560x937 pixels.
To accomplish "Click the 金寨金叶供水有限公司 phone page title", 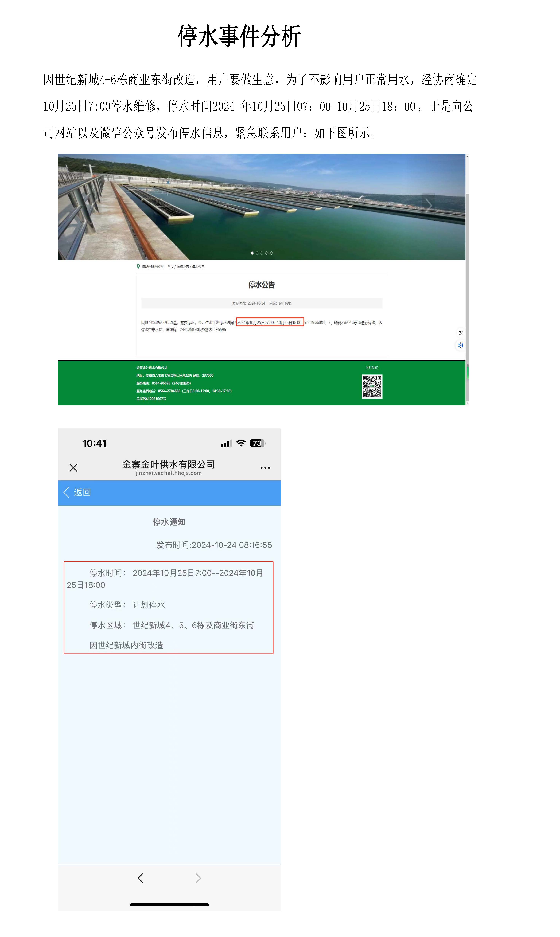I will point(169,464).
